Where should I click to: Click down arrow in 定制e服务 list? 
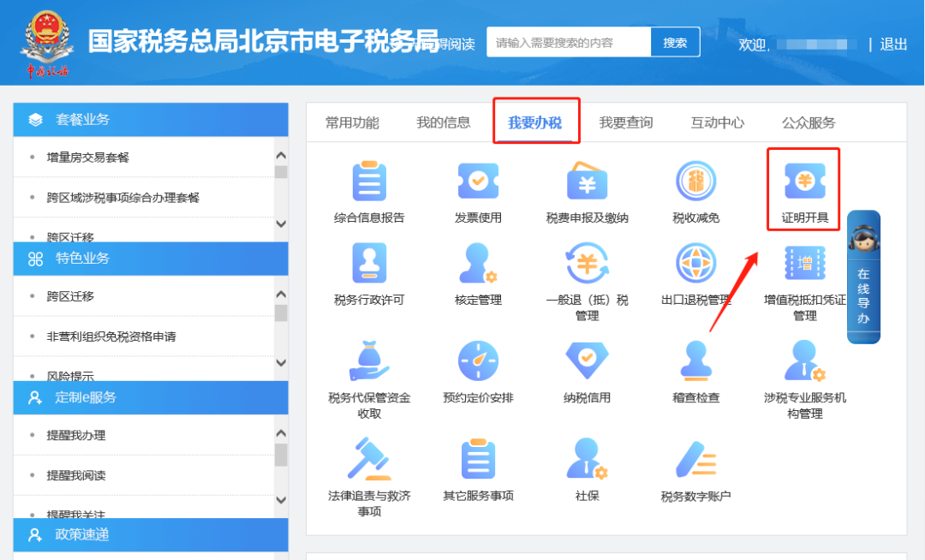[281, 500]
